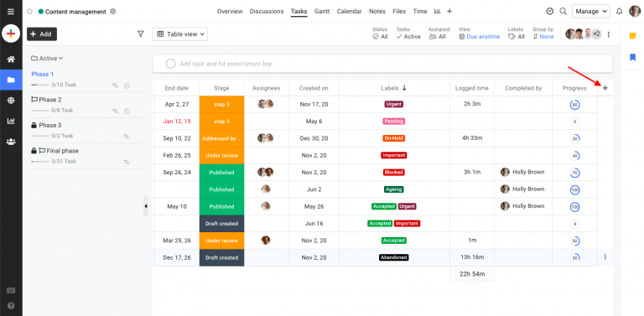
Task: Click the Abandoned label in the Dec 17, 26 row
Action: pos(393,257)
